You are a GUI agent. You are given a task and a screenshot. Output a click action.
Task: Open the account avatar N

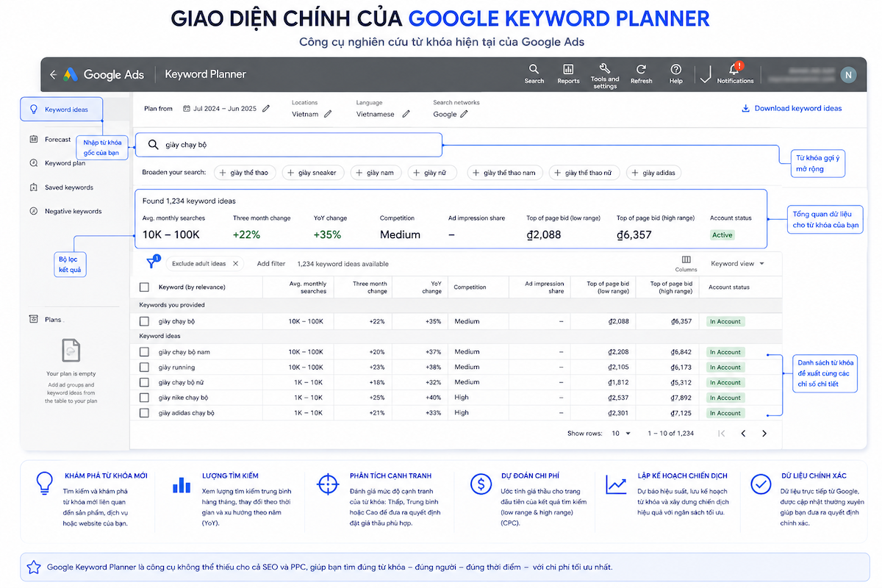point(848,74)
